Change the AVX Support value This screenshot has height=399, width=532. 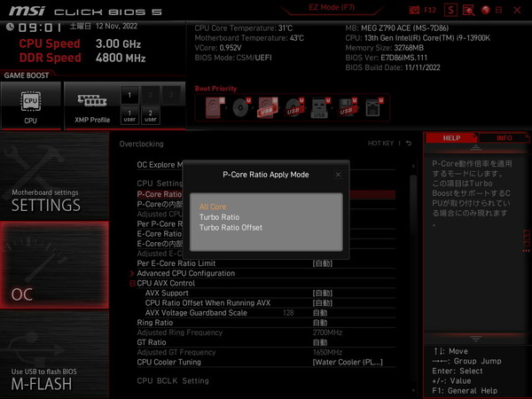tap(323, 293)
